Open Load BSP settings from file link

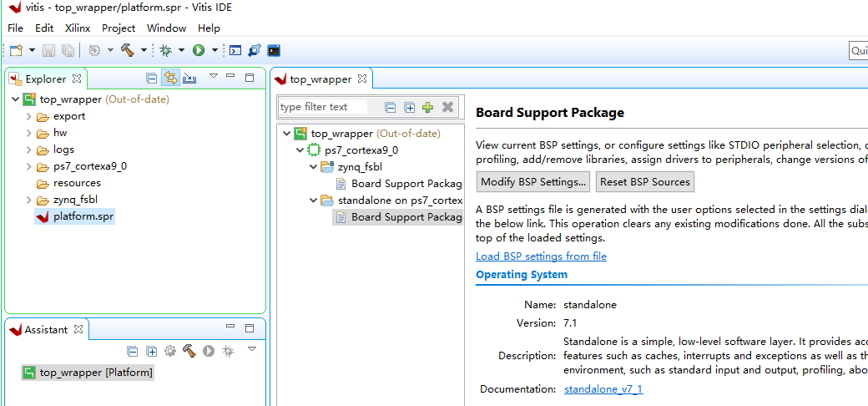[542, 256]
